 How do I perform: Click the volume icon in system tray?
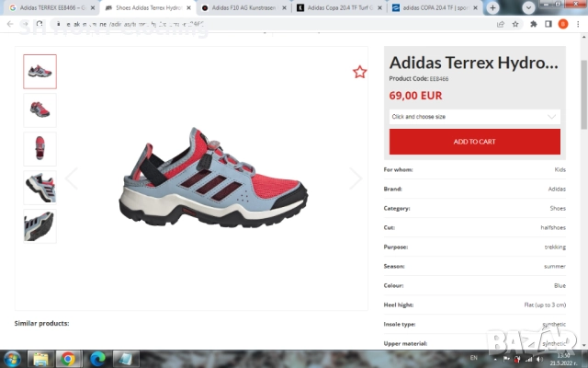539,360
